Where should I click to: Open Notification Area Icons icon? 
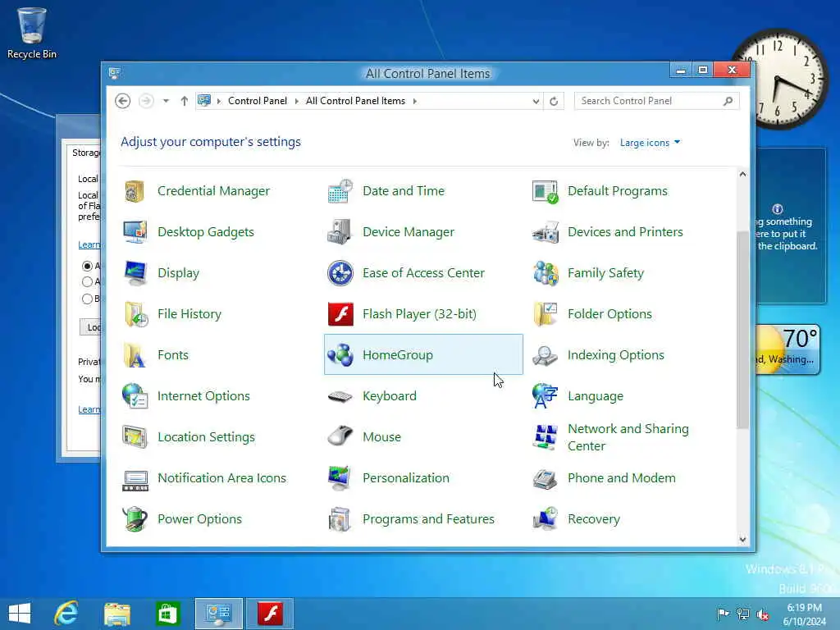coord(135,481)
